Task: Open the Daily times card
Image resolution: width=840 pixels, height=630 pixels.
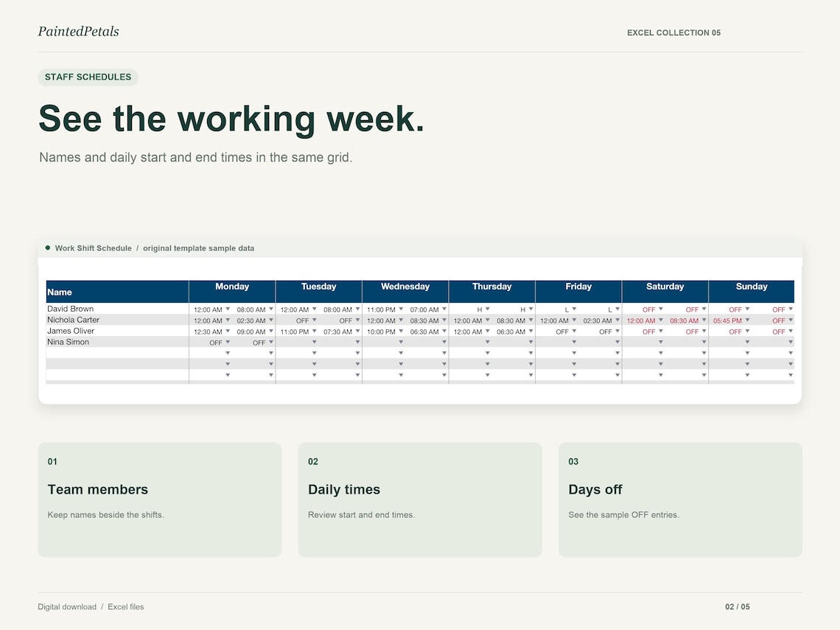Action: coord(420,500)
